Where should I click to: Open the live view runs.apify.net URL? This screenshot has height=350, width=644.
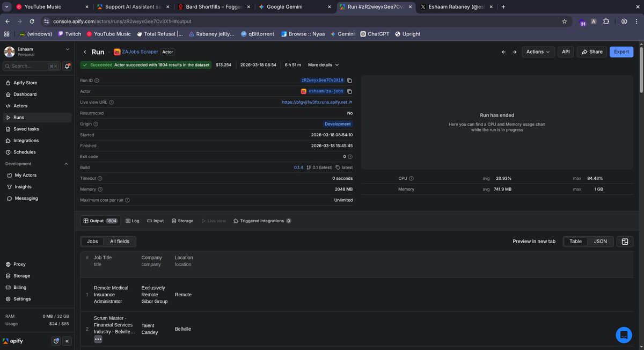point(317,102)
